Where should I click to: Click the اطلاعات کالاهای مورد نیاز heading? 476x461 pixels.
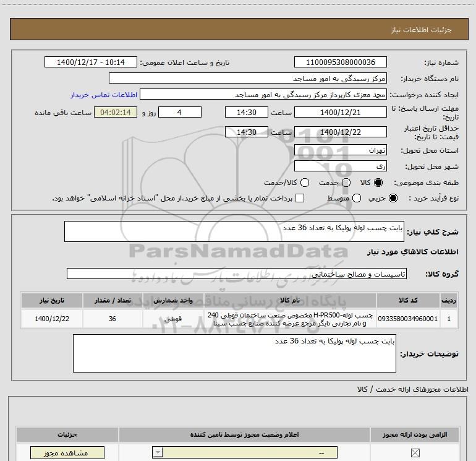coord(412,252)
